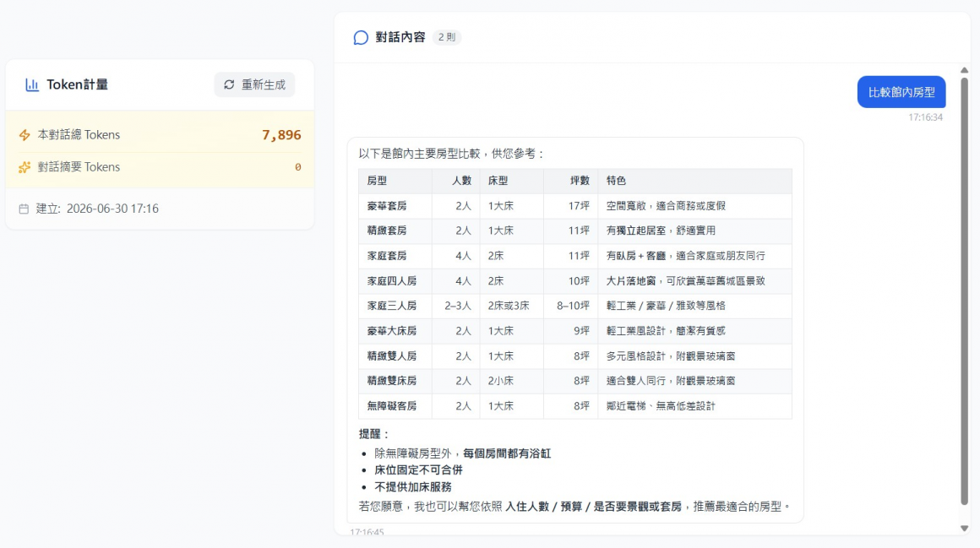Image resolution: width=980 pixels, height=548 pixels.
Task: Click the 入住人數 / 預算 / 是否要景觀或套房 text
Action: coord(593,506)
